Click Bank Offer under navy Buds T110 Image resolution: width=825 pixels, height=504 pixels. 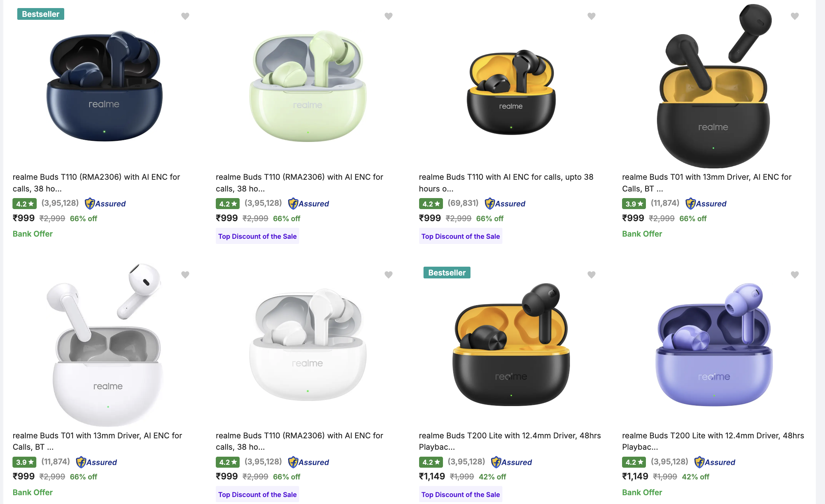point(33,234)
